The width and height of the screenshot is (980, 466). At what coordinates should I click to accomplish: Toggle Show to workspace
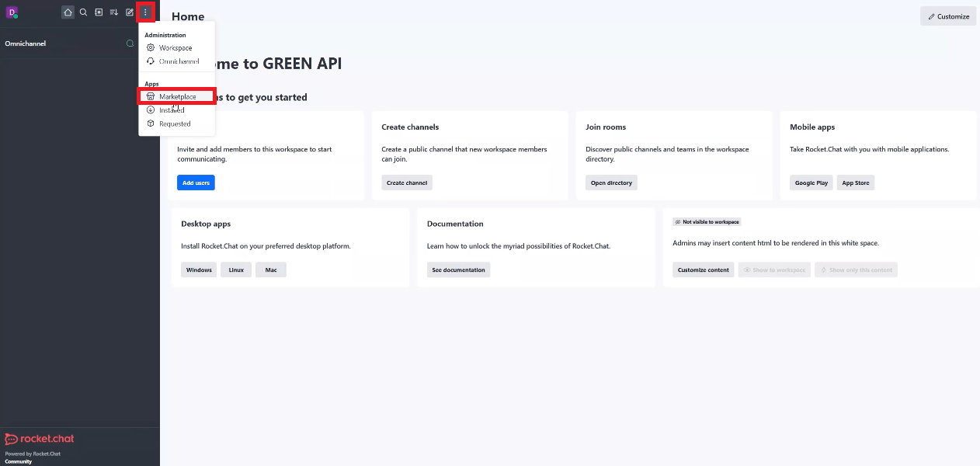pyautogui.click(x=773, y=270)
